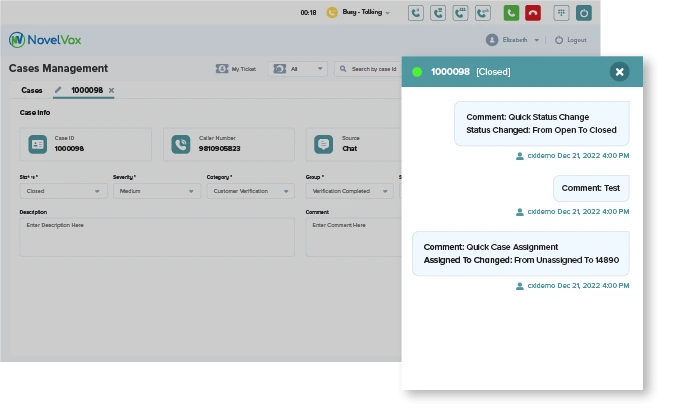Click the Caller Number phone icon
690x414 pixels.
[x=181, y=144]
